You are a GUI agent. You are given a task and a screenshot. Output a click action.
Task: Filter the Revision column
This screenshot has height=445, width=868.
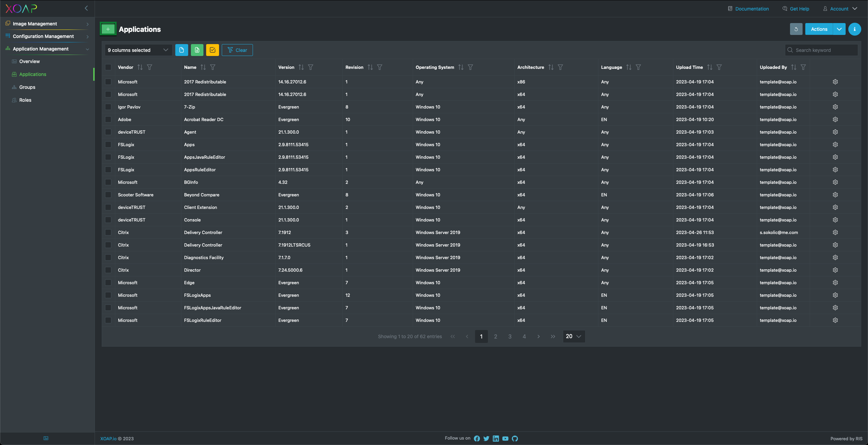pyautogui.click(x=380, y=67)
